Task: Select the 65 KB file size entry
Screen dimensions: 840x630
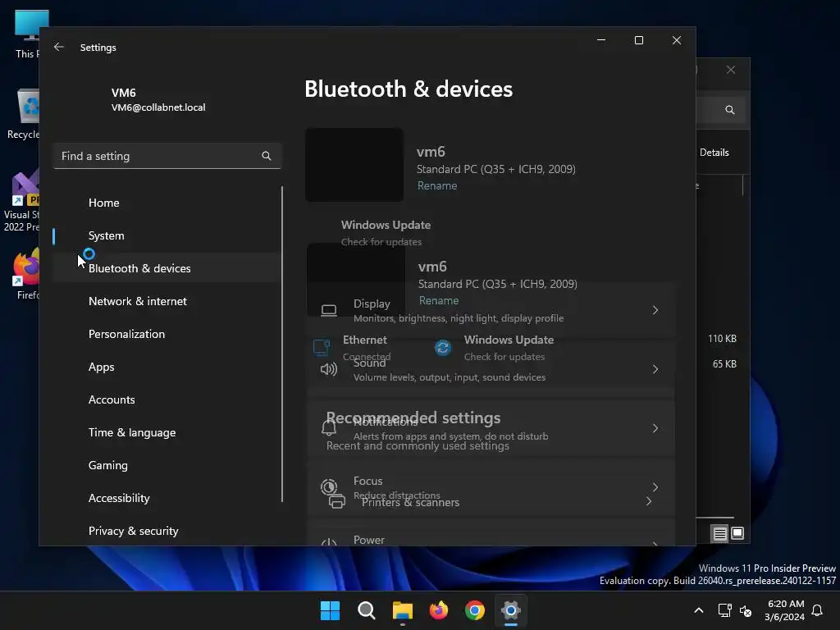Action: coord(724,363)
